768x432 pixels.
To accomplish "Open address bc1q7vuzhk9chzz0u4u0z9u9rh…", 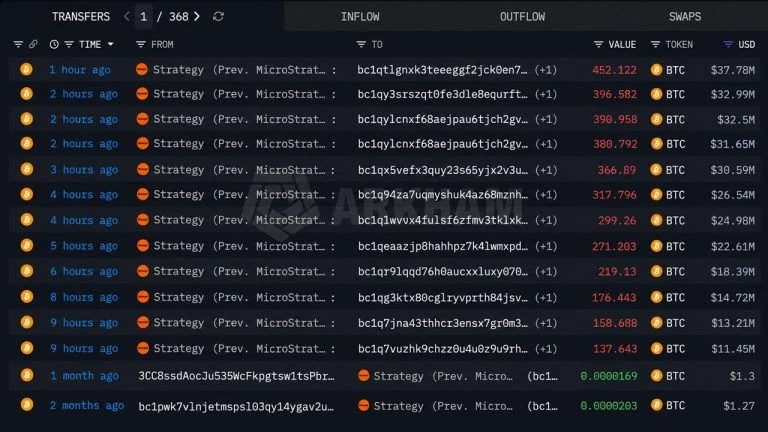I will pyautogui.click(x=442, y=349).
